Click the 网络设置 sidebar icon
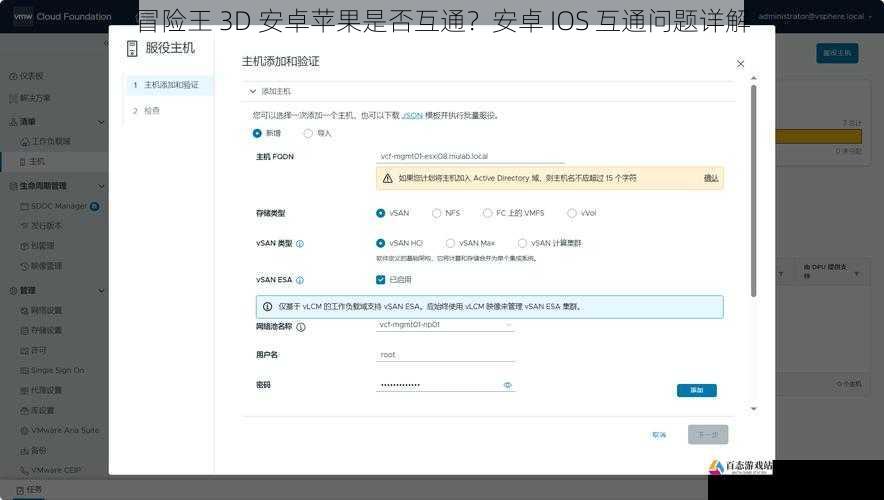 point(24,311)
